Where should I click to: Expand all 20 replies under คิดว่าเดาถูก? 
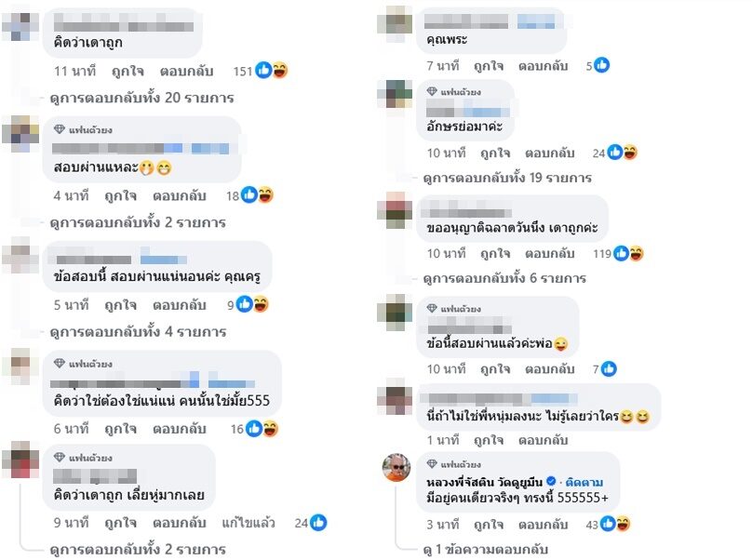(x=142, y=98)
